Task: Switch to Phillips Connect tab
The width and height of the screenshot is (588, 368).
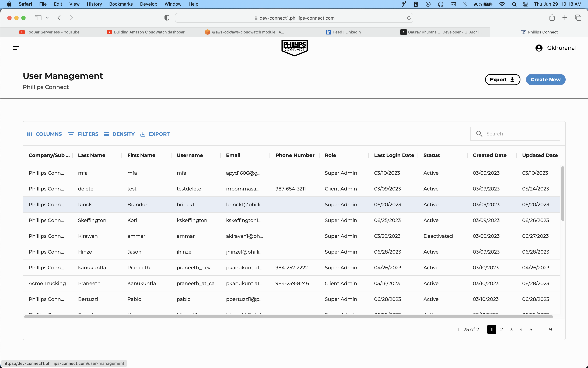Action: [539, 32]
